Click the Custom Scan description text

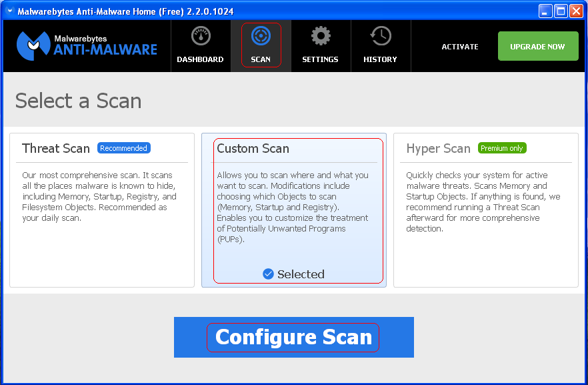(x=293, y=207)
